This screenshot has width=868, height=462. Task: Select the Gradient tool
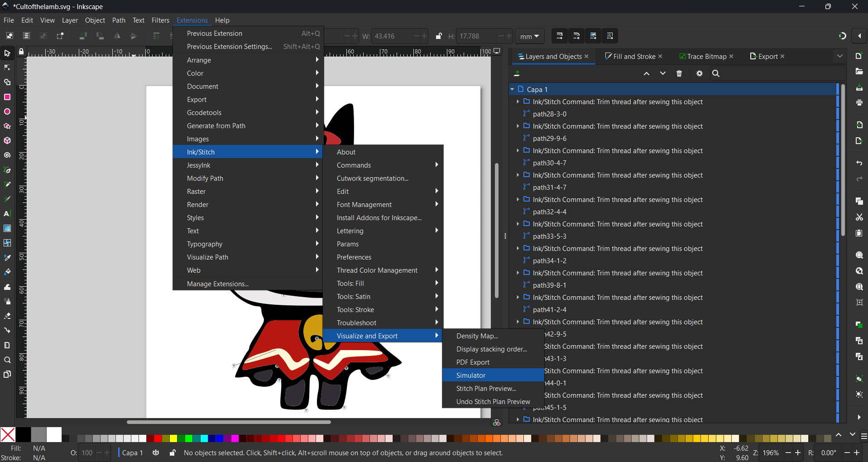(7, 228)
